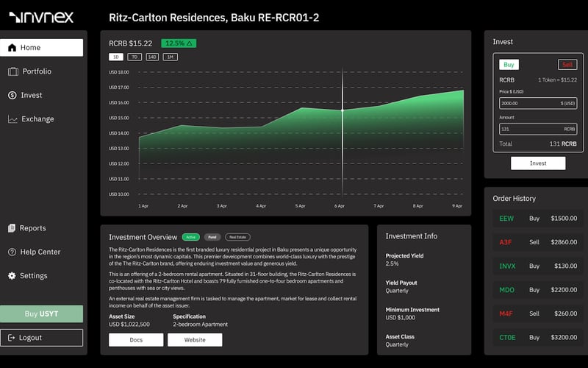
Task: Click the Asset Size USD $1,022,500 value
Action: click(x=129, y=325)
